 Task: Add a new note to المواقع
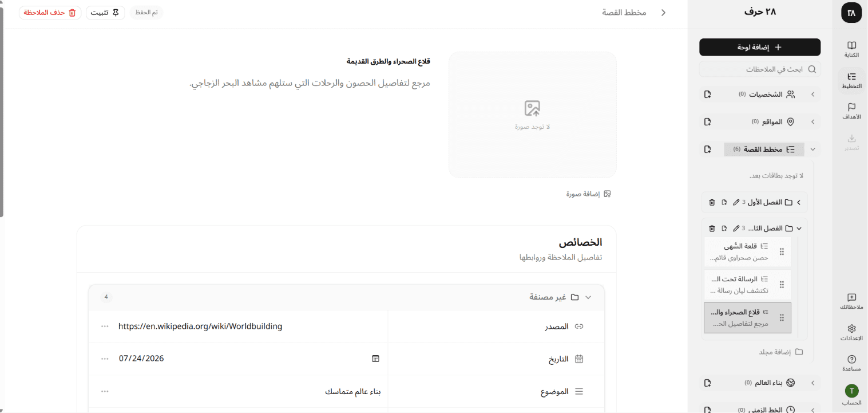[707, 122]
